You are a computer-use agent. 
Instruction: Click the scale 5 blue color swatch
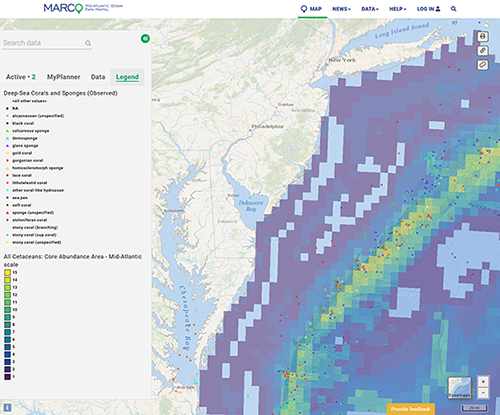coord(7,347)
